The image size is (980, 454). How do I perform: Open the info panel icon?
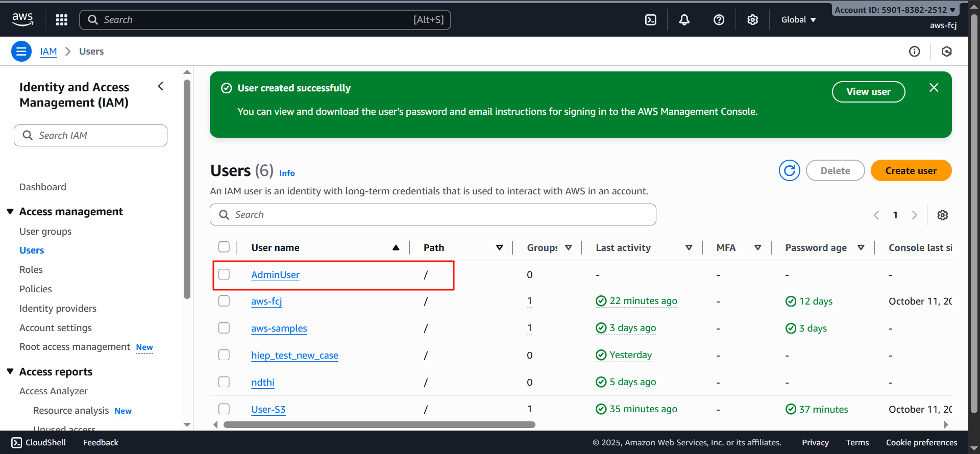[x=915, y=52]
